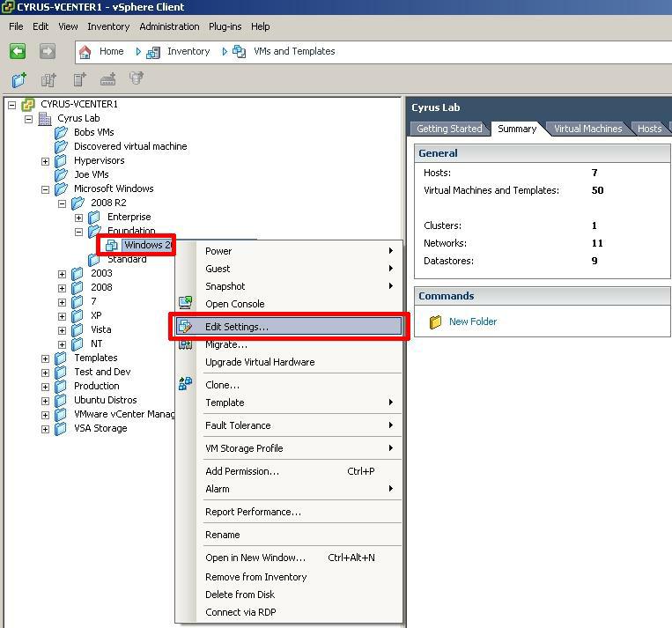
Task: Expand the Enterprise folder
Action: pos(79,218)
